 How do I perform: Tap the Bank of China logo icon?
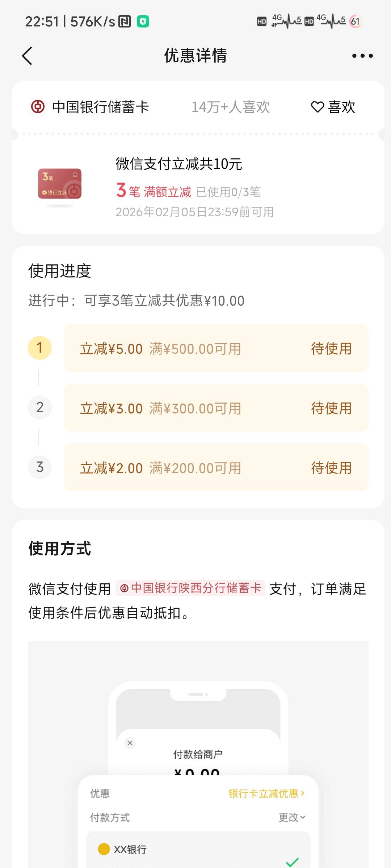tap(38, 107)
